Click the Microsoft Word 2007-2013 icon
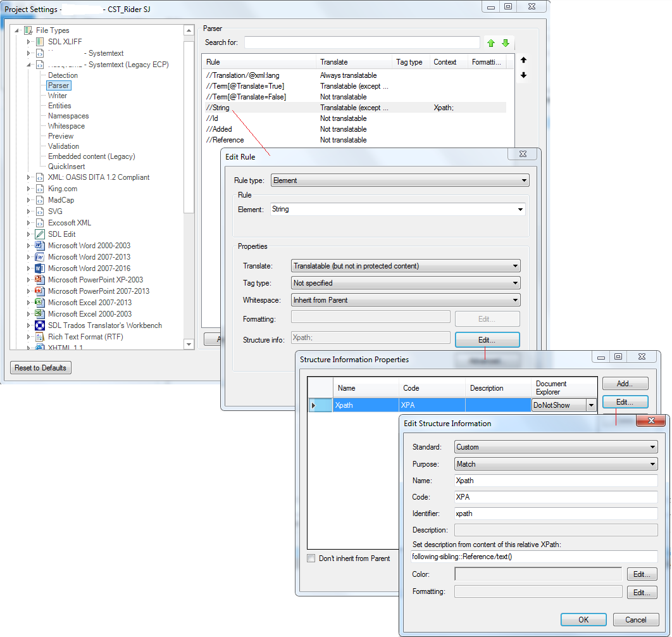 (x=40, y=257)
